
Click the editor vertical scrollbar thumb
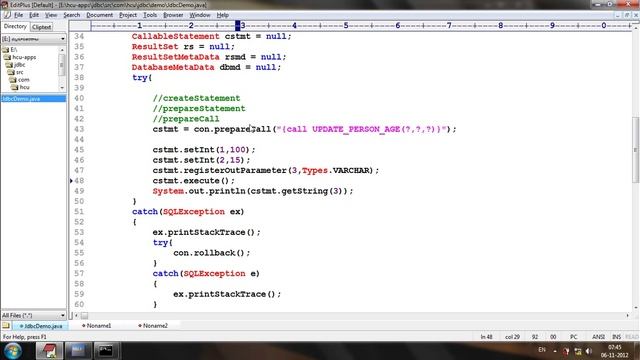pyautogui.click(x=636, y=150)
